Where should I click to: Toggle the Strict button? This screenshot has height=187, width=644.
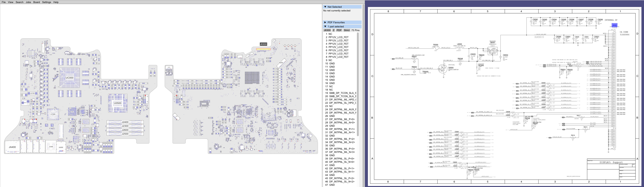click(347, 30)
